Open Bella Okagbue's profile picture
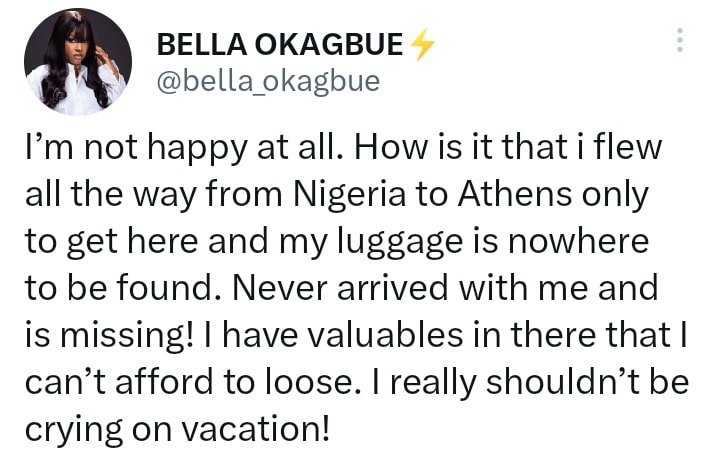The image size is (720, 450). tap(75, 64)
